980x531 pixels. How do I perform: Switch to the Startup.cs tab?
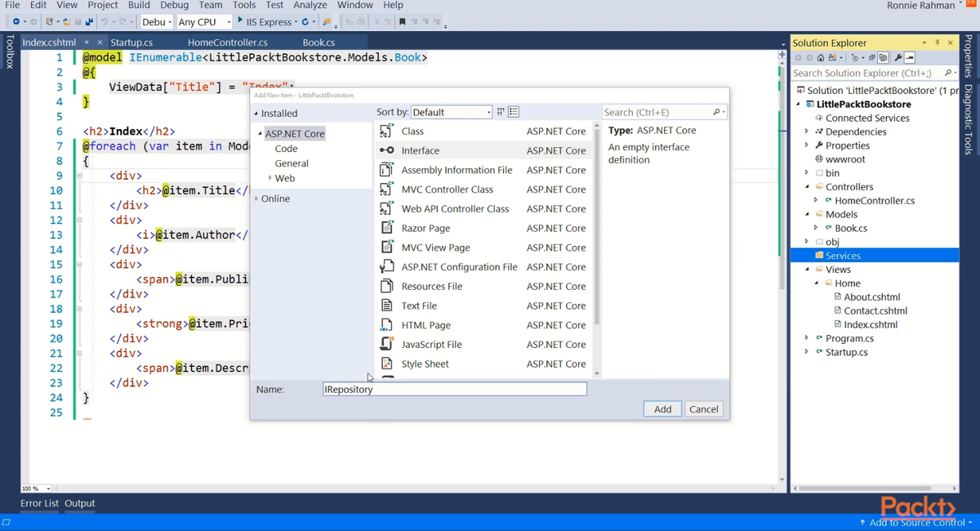tap(131, 42)
